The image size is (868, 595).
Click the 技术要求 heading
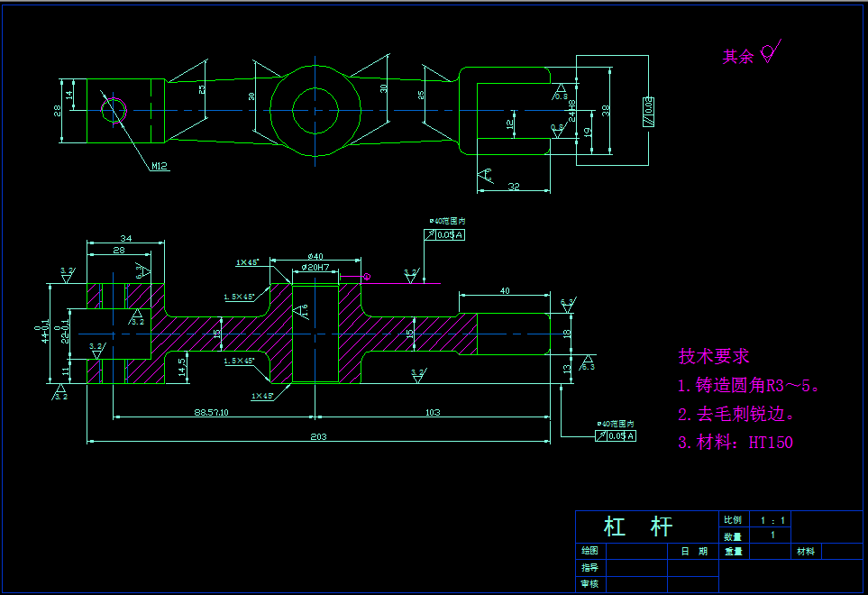coord(715,355)
